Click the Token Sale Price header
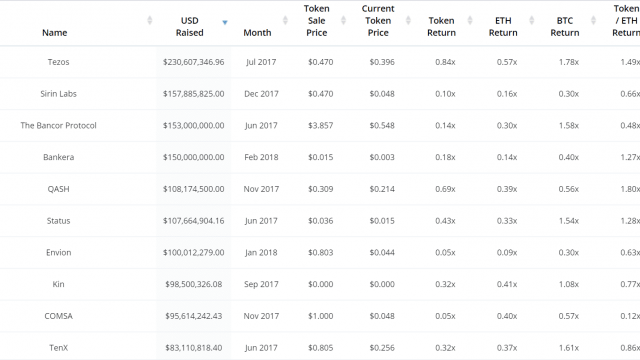Screen dimensions: 640x360 coord(317,20)
